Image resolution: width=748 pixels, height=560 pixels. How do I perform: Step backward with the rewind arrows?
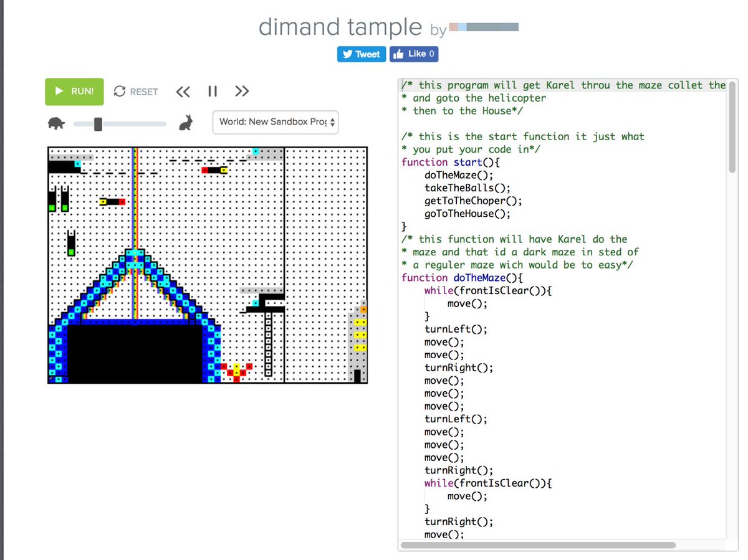[183, 92]
